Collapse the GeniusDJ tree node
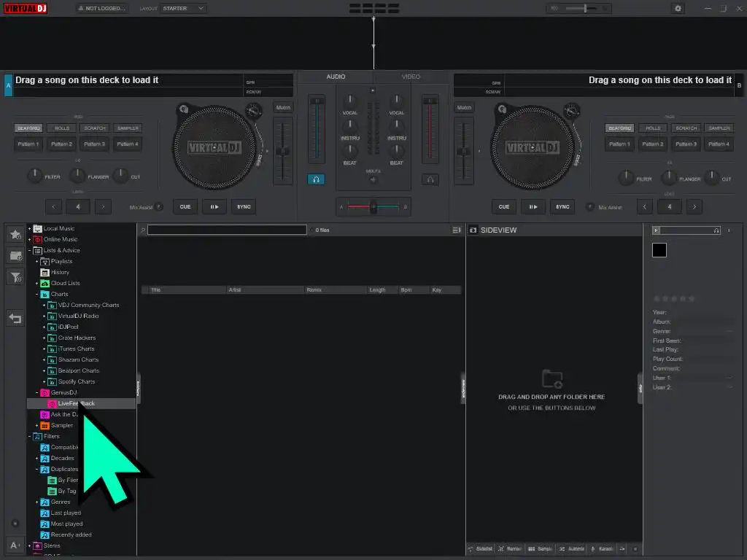 tap(36, 393)
